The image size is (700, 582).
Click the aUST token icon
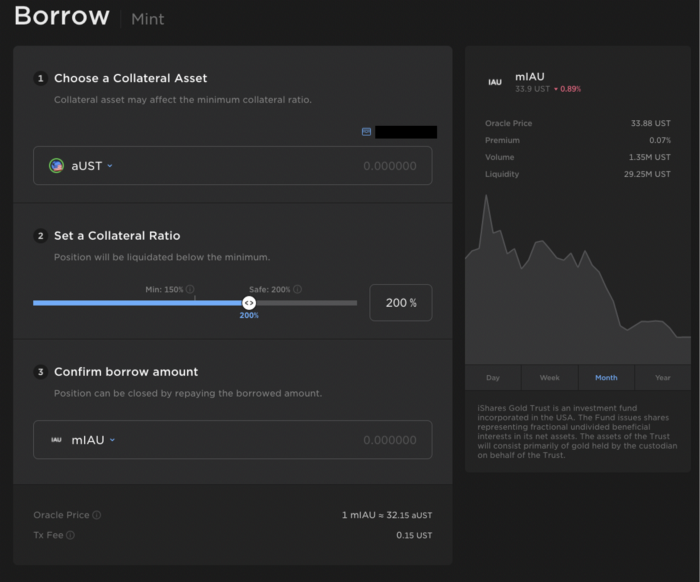pos(57,166)
